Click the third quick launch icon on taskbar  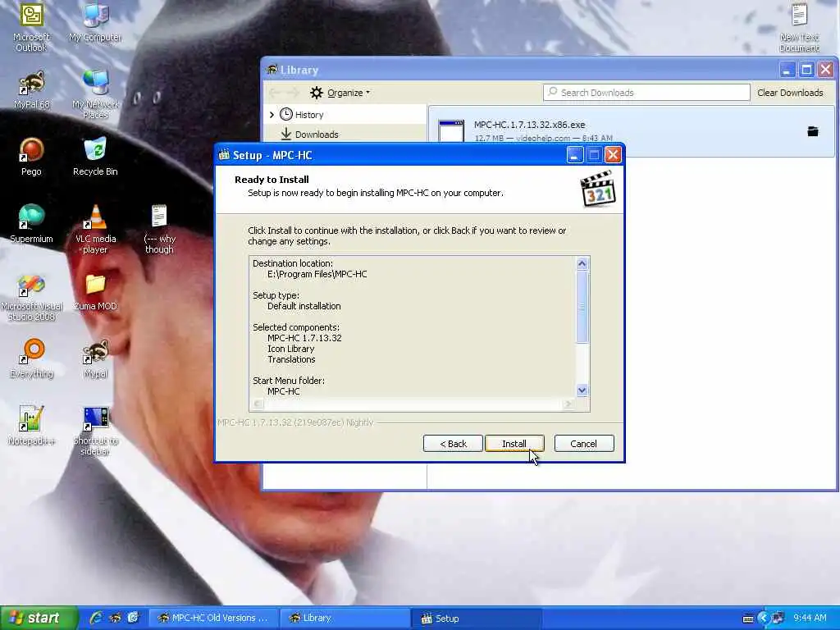[133, 618]
